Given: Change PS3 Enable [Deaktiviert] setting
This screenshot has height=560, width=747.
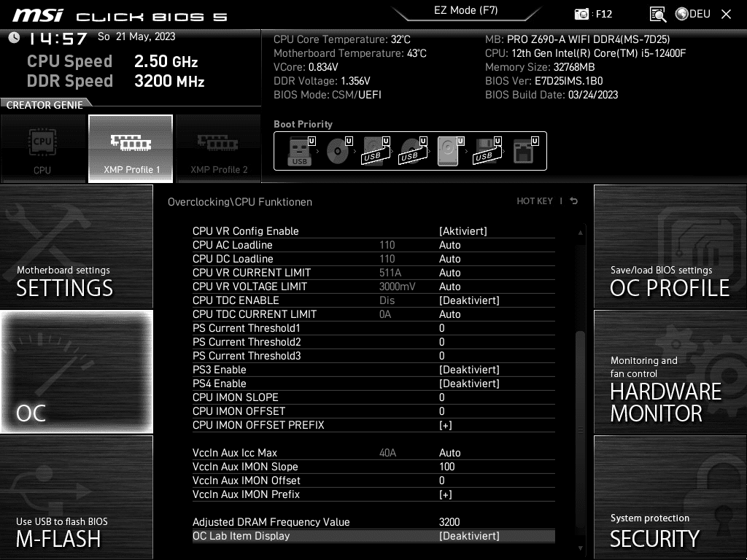Looking at the screenshot, I should point(469,370).
